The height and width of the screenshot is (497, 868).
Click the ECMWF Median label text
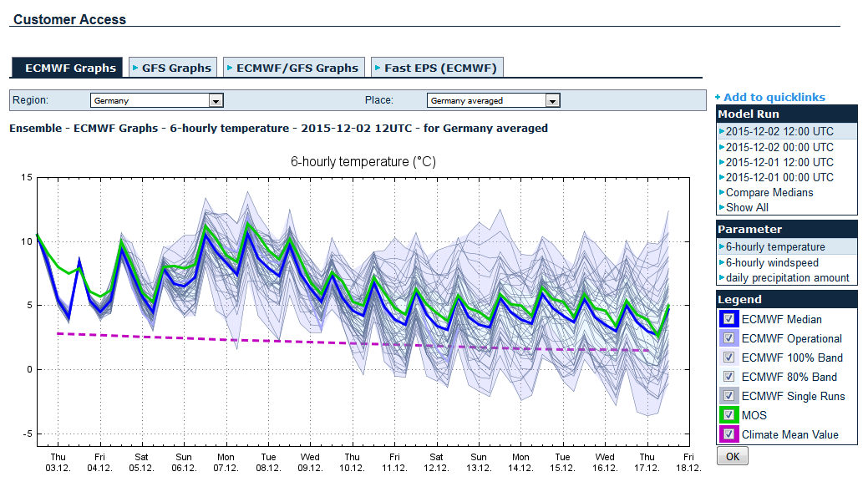click(782, 319)
